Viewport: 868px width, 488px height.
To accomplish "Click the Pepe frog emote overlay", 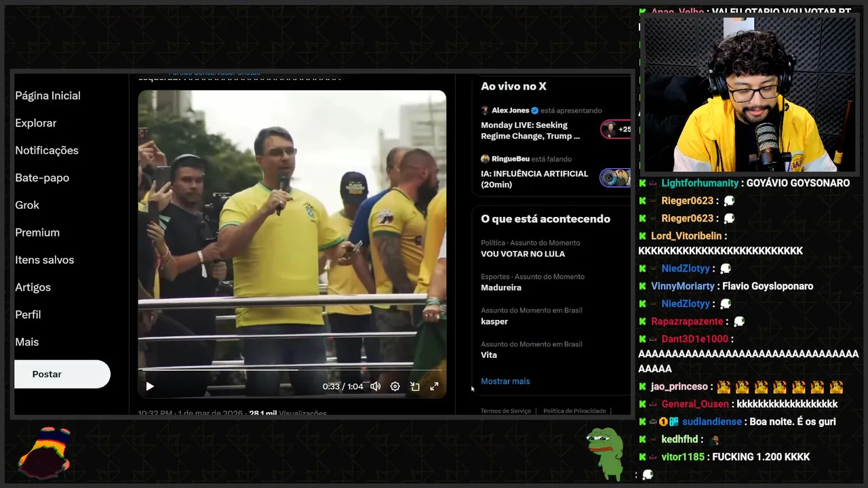I will click(604, 453).
